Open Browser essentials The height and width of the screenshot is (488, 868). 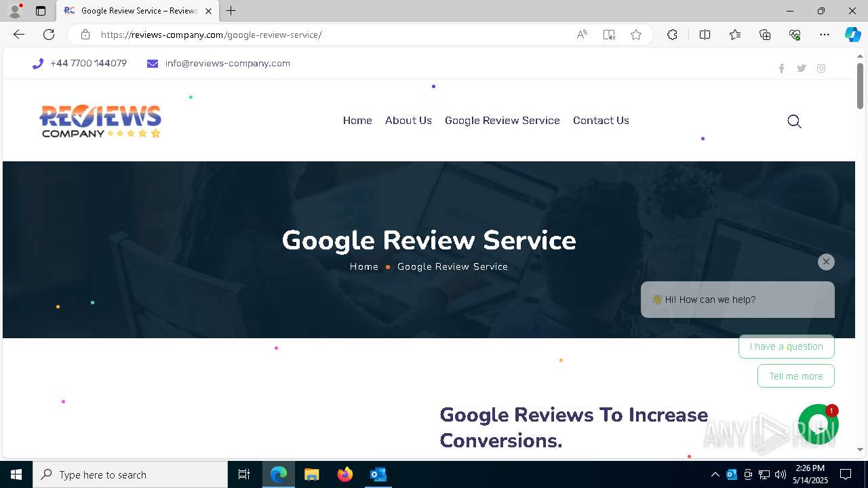click(795, 35)
